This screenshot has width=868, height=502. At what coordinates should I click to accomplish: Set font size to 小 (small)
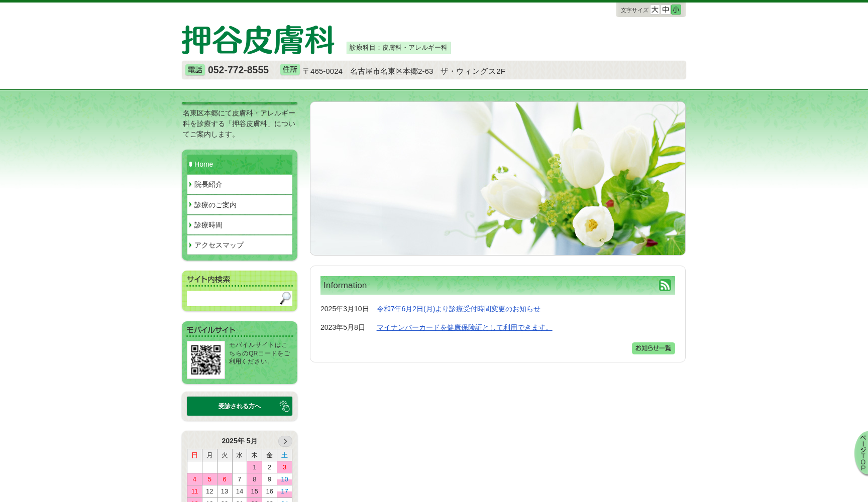676,10
